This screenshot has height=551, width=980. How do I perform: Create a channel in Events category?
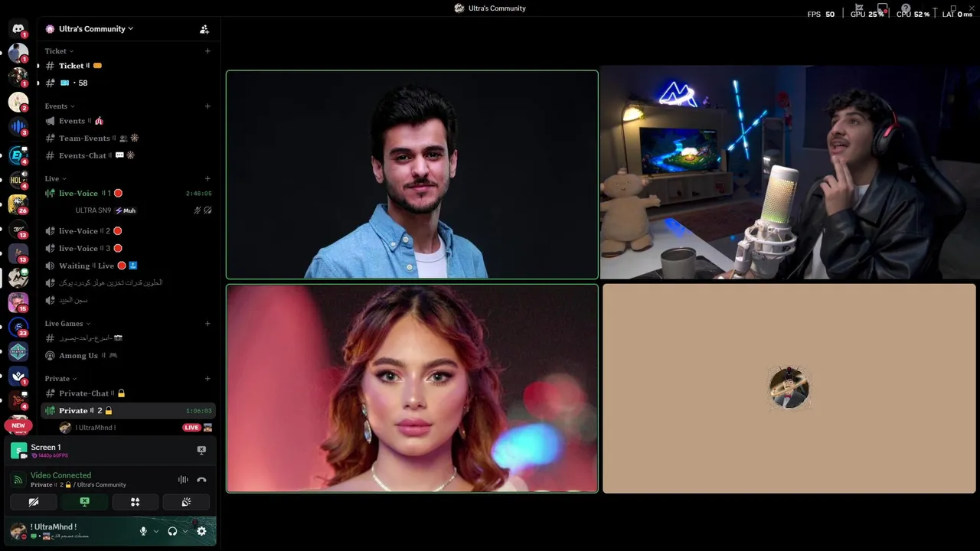tap(207, 106)
